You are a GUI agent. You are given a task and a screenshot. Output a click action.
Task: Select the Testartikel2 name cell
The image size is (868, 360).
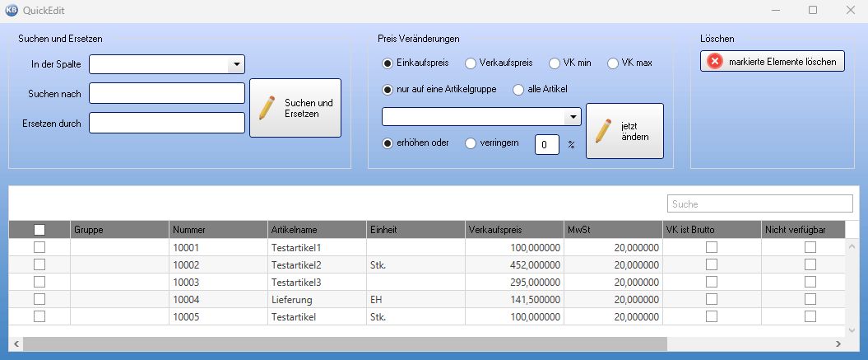(x=317, y=264)
